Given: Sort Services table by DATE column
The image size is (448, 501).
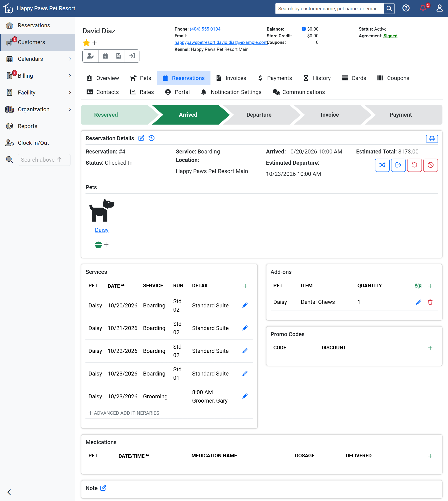Looking at the screenshot, I should 116,286.
